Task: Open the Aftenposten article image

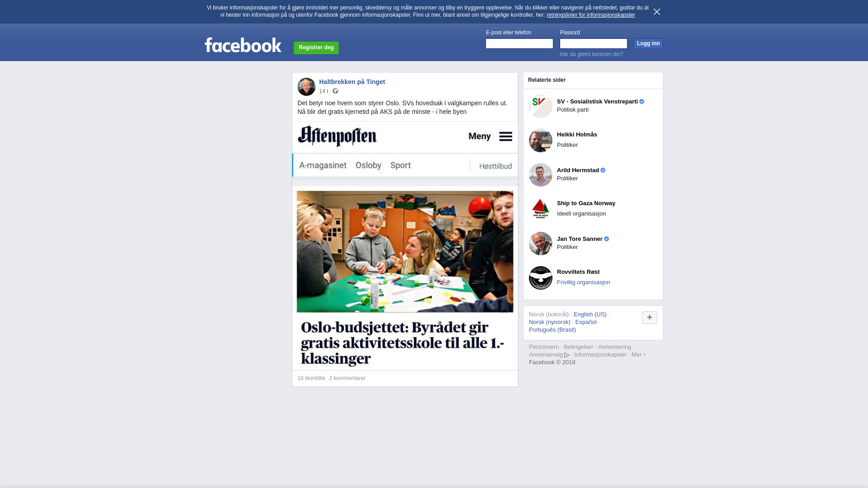Action: point(405,246)
